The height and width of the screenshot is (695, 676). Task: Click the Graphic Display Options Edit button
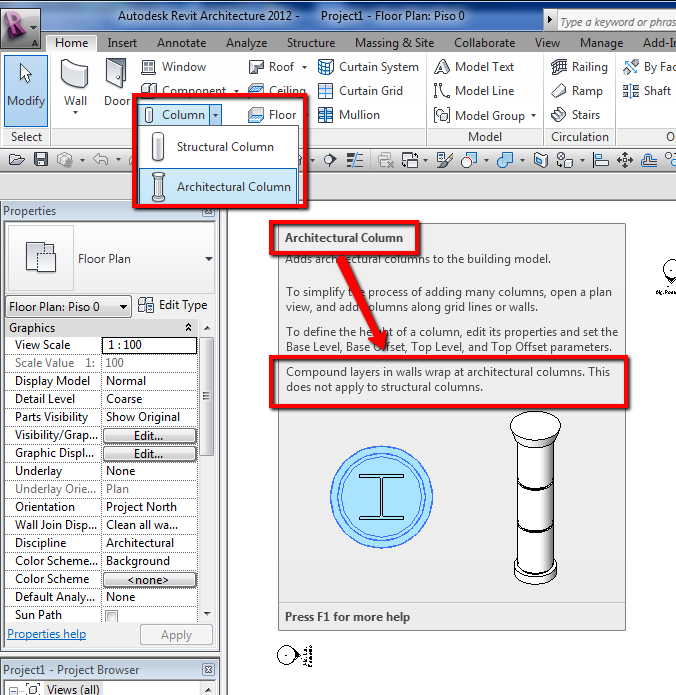pos(149,454)
